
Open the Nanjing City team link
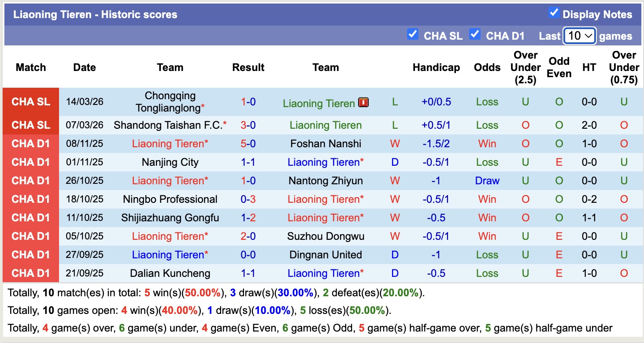170,162
